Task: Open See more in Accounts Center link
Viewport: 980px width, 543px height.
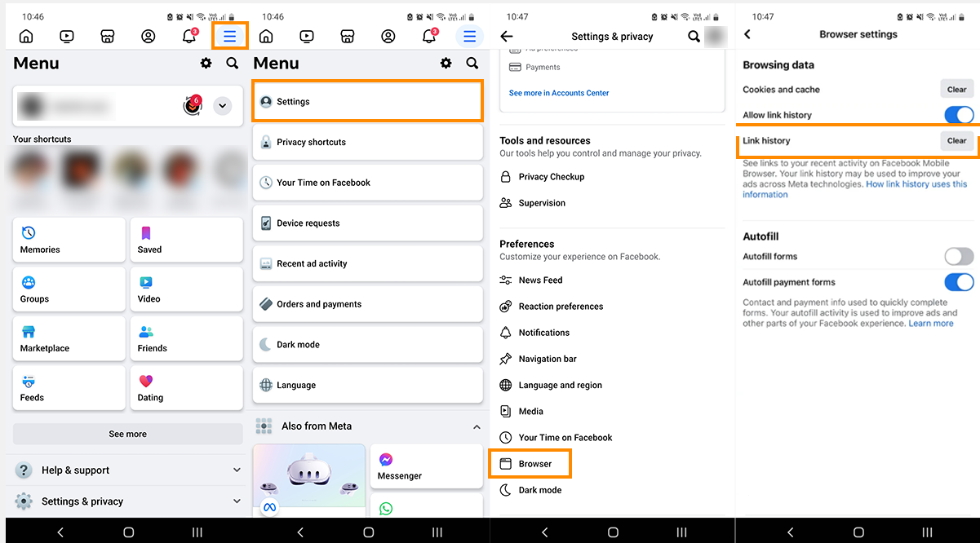Action: pos(559,93)
